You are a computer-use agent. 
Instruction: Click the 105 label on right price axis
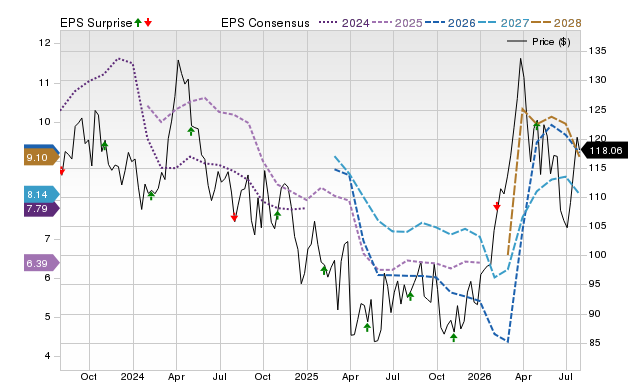click(597, 226)
